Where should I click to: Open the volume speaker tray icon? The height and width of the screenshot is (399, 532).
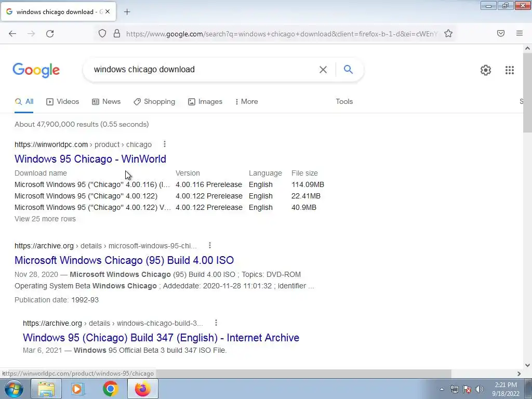tap(479, 389)
